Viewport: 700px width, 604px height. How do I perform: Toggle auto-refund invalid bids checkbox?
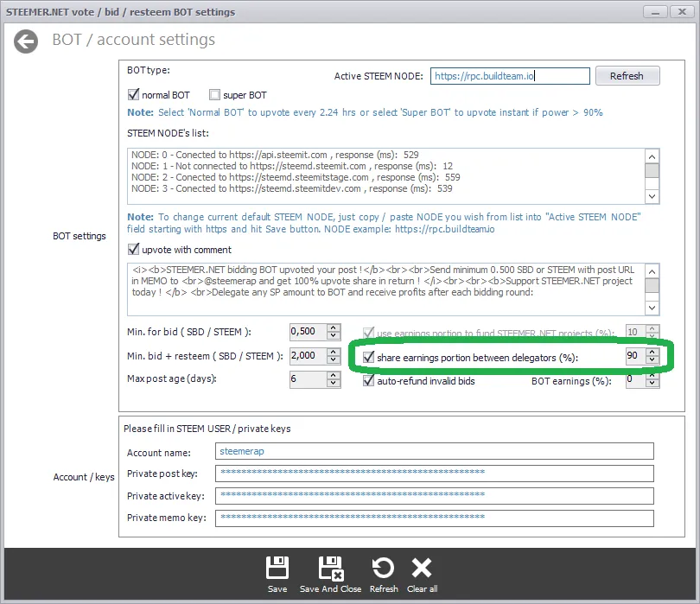pos(368,380)
